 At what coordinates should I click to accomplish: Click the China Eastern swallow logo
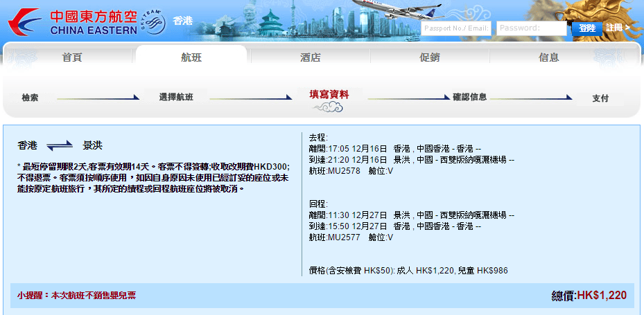(25, 22)
